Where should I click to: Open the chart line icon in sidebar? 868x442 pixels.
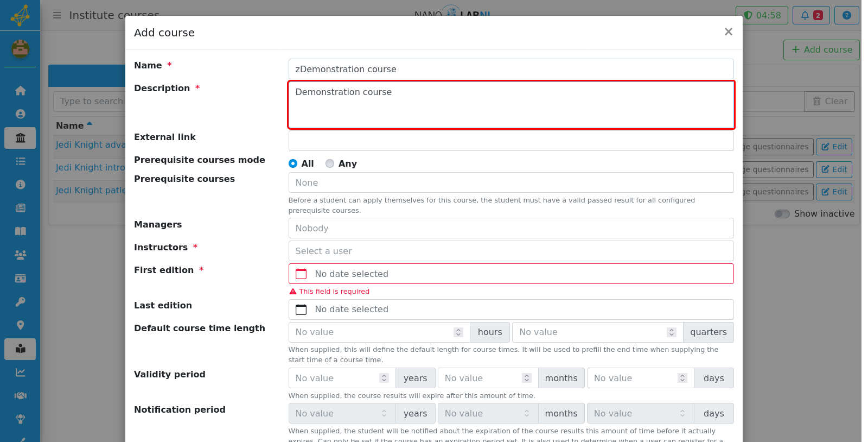point(20,372)
